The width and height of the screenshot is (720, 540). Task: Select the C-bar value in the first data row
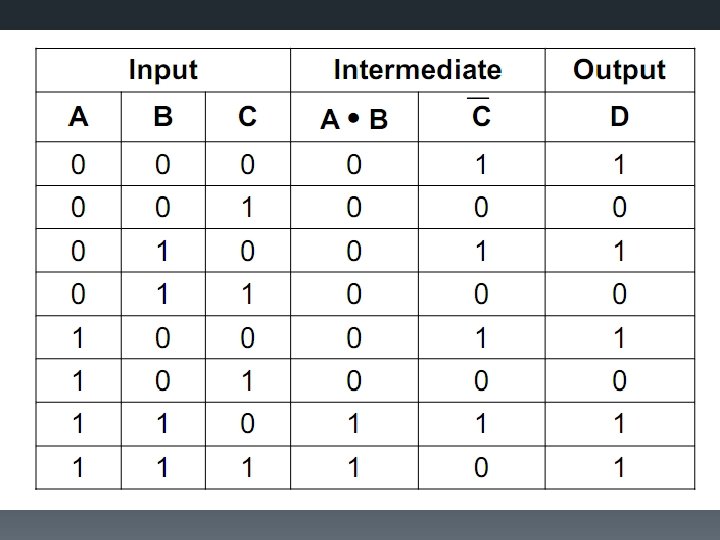pos(481,165)
